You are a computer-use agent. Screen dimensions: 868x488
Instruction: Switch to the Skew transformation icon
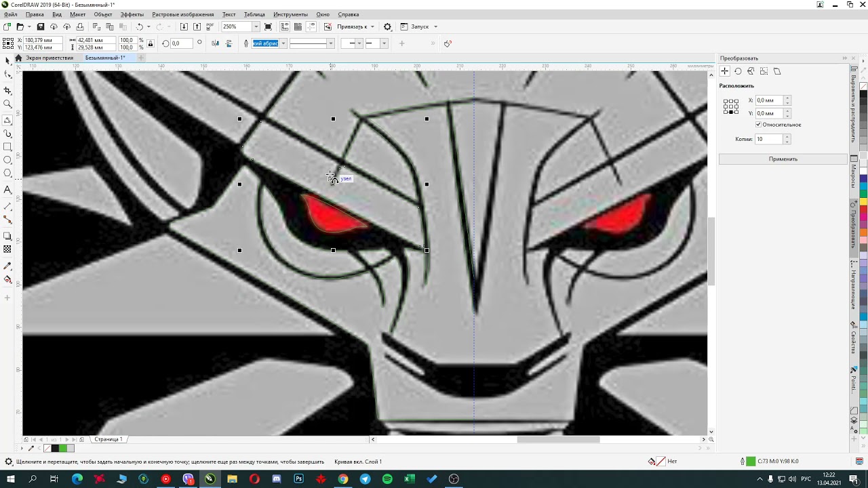[777, 71]
